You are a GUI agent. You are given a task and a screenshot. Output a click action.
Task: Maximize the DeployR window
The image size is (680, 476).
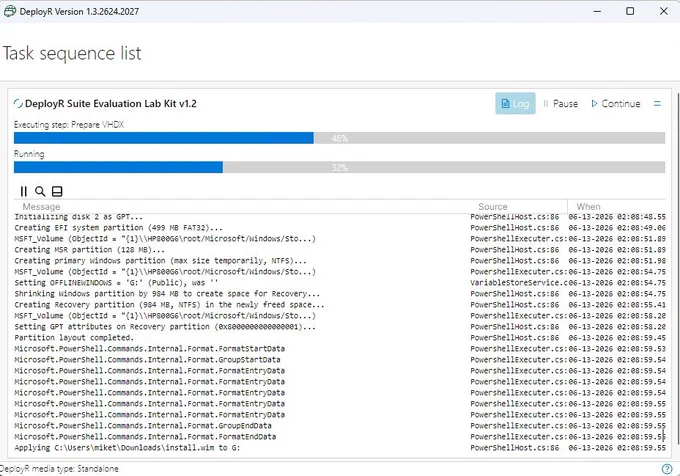[630, 11]
